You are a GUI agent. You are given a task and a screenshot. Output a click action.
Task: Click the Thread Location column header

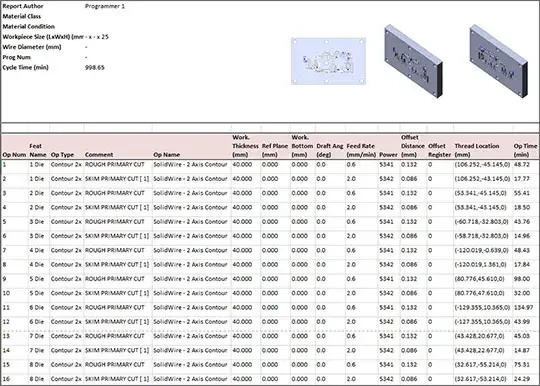pyautogui.click(x=477, y=150)
